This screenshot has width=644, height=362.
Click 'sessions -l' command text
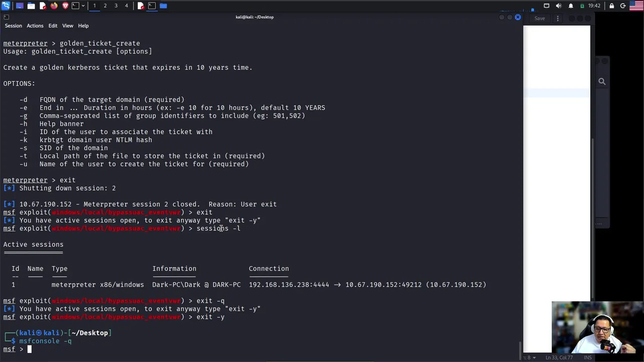(x=218, y=228)
